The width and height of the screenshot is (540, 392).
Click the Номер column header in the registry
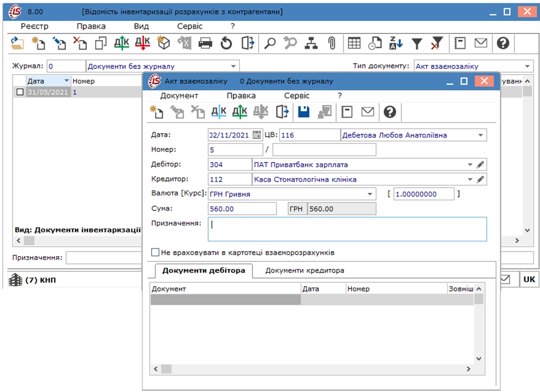pos(106,81)
